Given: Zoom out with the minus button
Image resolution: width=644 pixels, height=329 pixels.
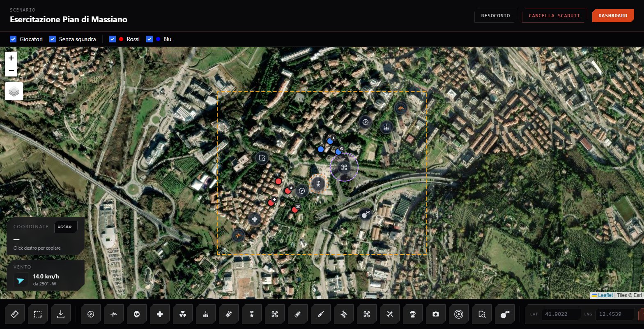Looking at the screenshot, I should 11,70.
